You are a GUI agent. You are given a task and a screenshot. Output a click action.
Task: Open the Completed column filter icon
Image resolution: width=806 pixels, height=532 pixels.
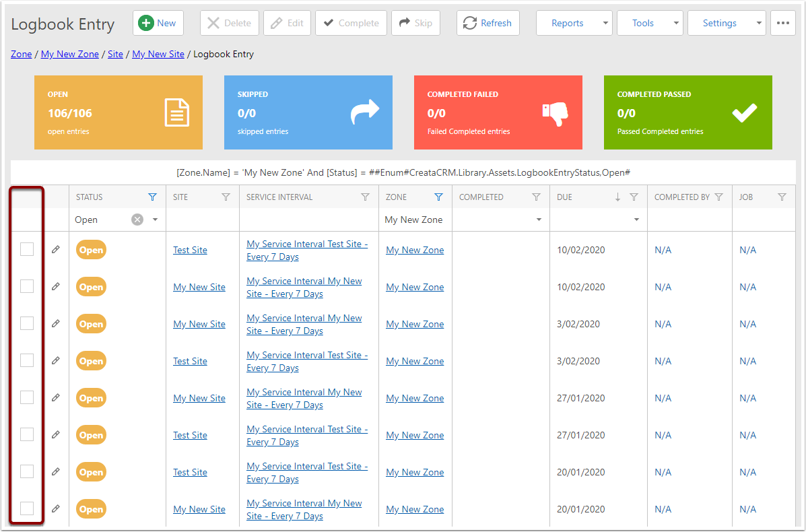click(x=536, y=197)
